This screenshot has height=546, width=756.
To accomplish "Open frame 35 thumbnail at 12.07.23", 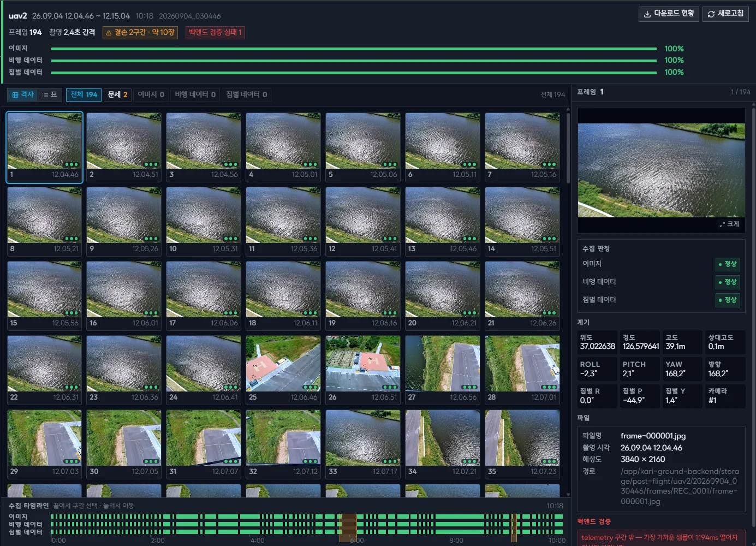I will (522, 444).
